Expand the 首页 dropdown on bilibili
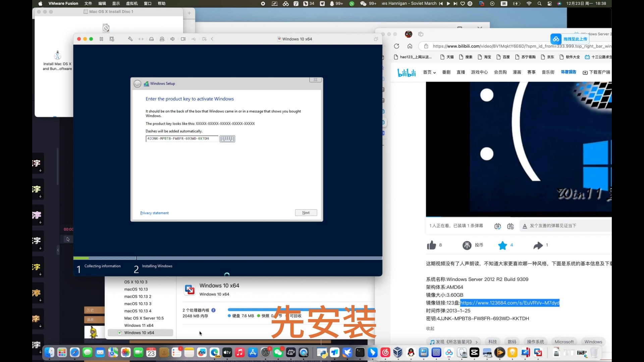 click(x=429, y=72)
